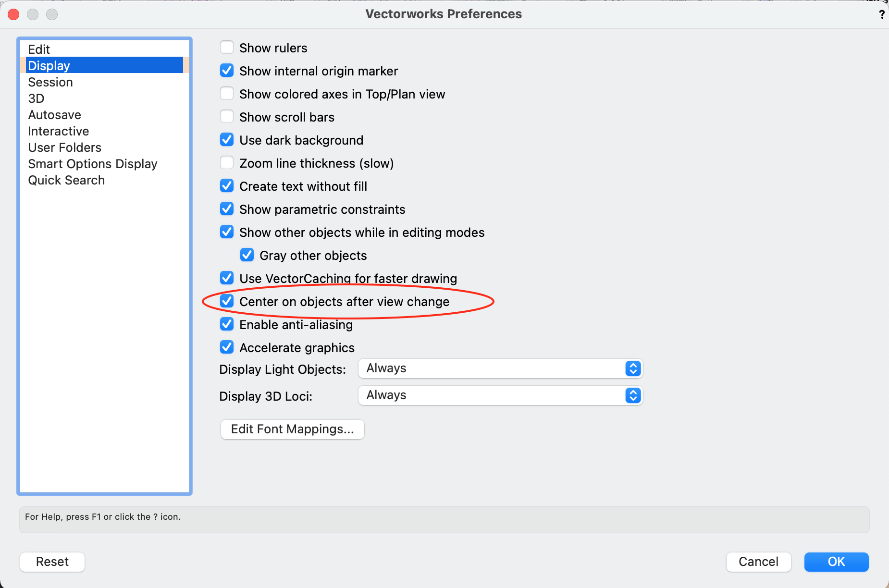Enable Zoom line thickness (slow)
Viewport: 889px width, 588px height.
227,163
